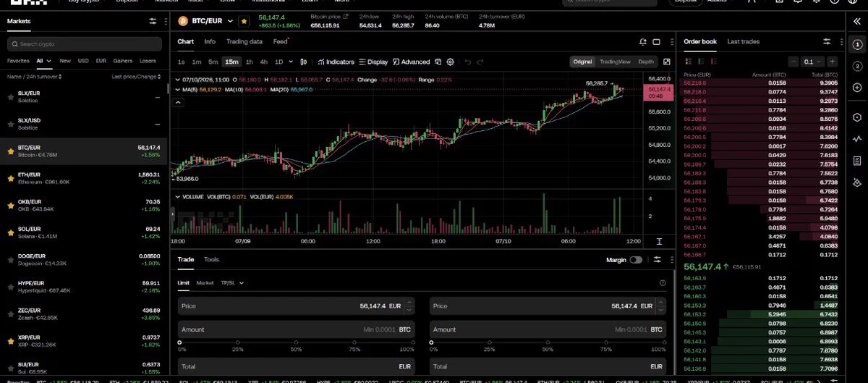Open order book settings sliders icon
868x383 pixels.
tap(827, 42)
